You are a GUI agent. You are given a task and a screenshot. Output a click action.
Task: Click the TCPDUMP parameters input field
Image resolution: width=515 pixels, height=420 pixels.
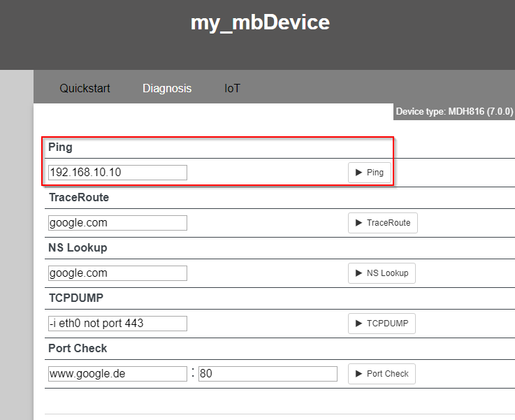pos(117,324)
